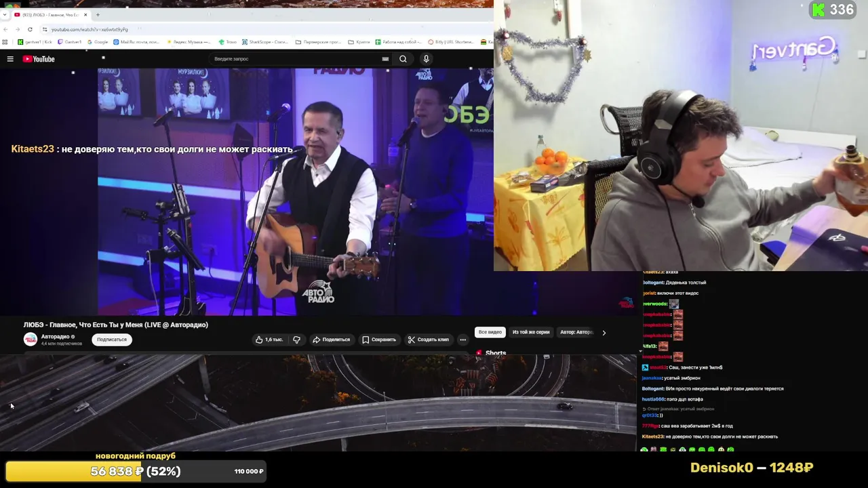Click the Kick viewer counter showing 336
868x488 pixels.
point(833,9)
